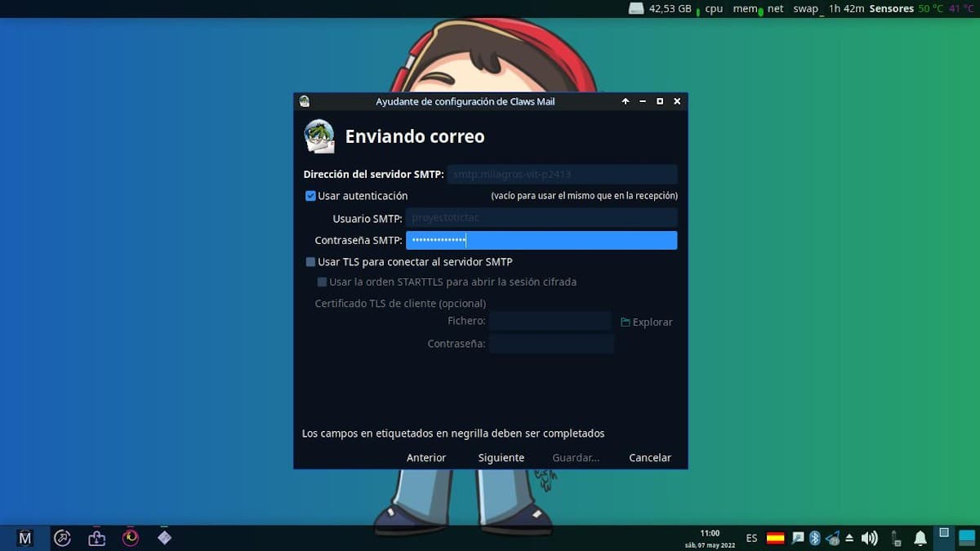
Task: Enable 'Usar TLS para conectar al servidor SMTP'
Action: click(310, 262)
